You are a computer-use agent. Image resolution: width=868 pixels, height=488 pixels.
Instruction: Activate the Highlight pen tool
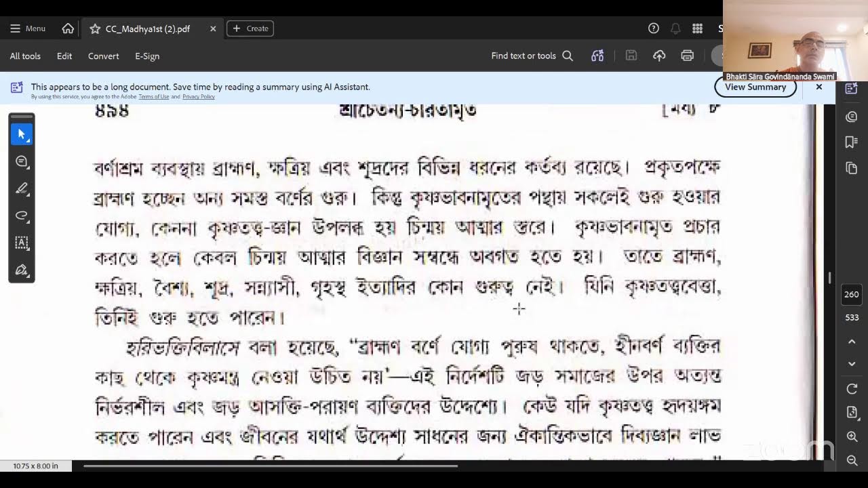(22, 188)
